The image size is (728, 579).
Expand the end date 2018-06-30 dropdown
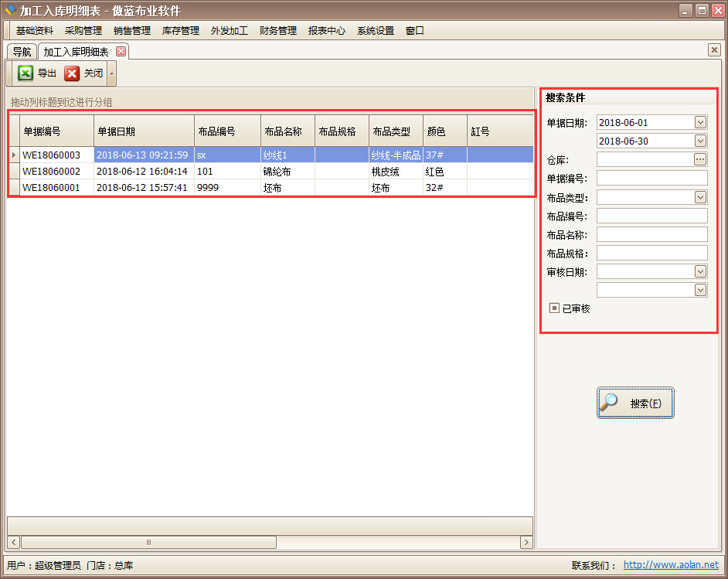click(700, 141)
